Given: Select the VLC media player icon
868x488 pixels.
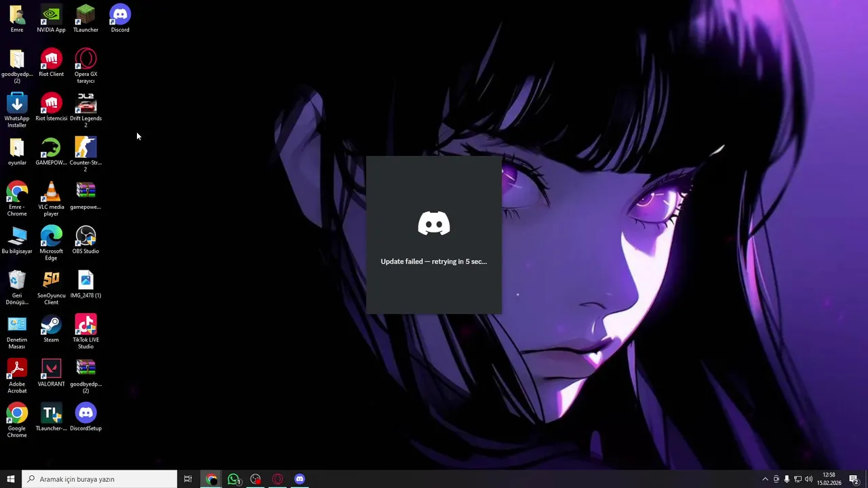Looking at the screenshot, I should [x=51, y=199].
